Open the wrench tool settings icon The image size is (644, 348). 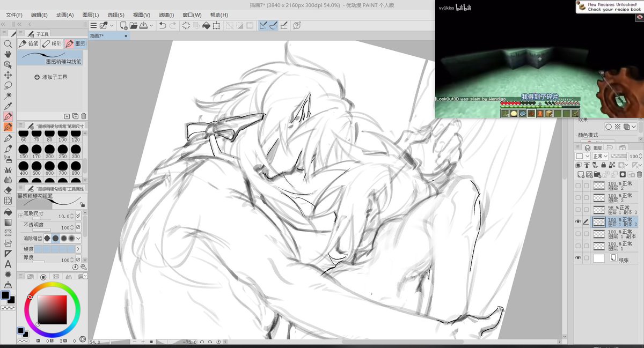pyautogui.click(x=84, y=267)
